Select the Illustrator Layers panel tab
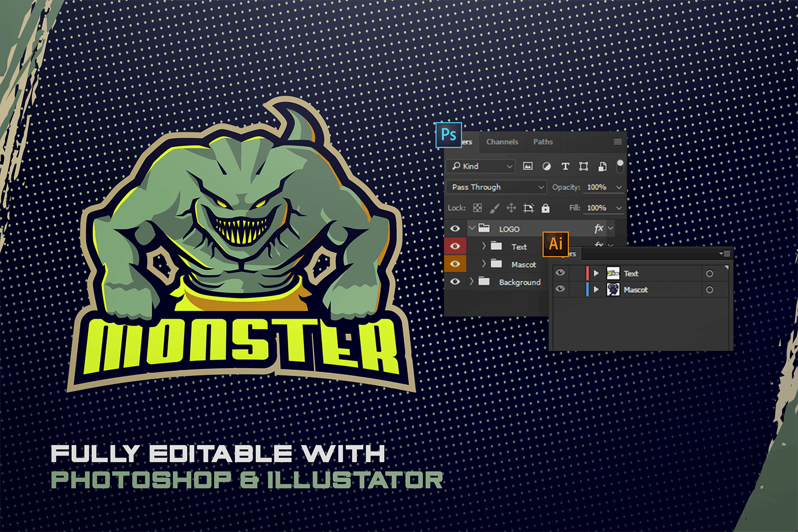798x532 pixels. tap(573, 254)
